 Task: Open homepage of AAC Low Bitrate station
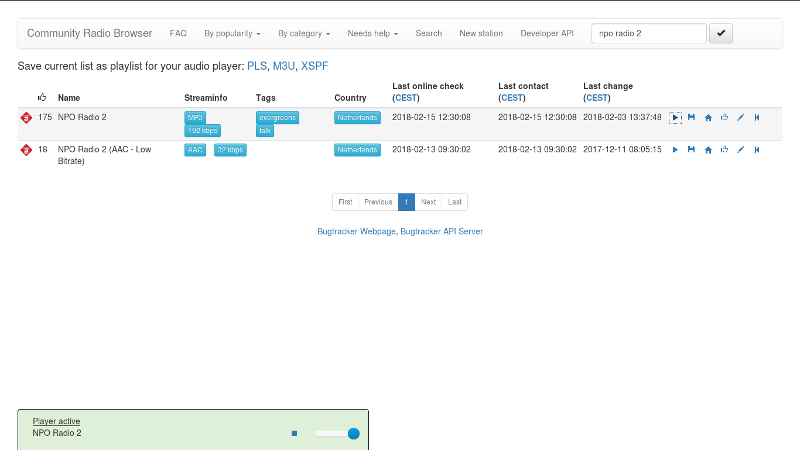click(708, 149)
